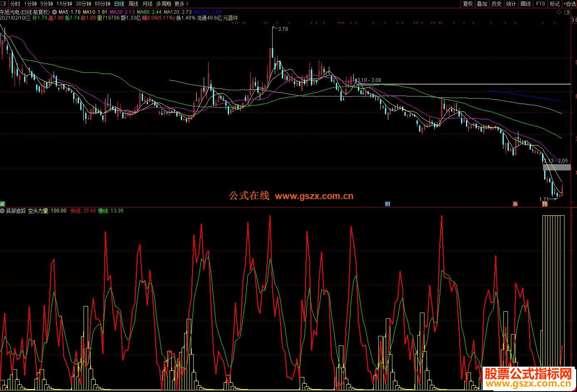Open the 统计 statistics button
The height and width of the screenshot is (392, 577).
pyautogui.click(x=511, y=4)
